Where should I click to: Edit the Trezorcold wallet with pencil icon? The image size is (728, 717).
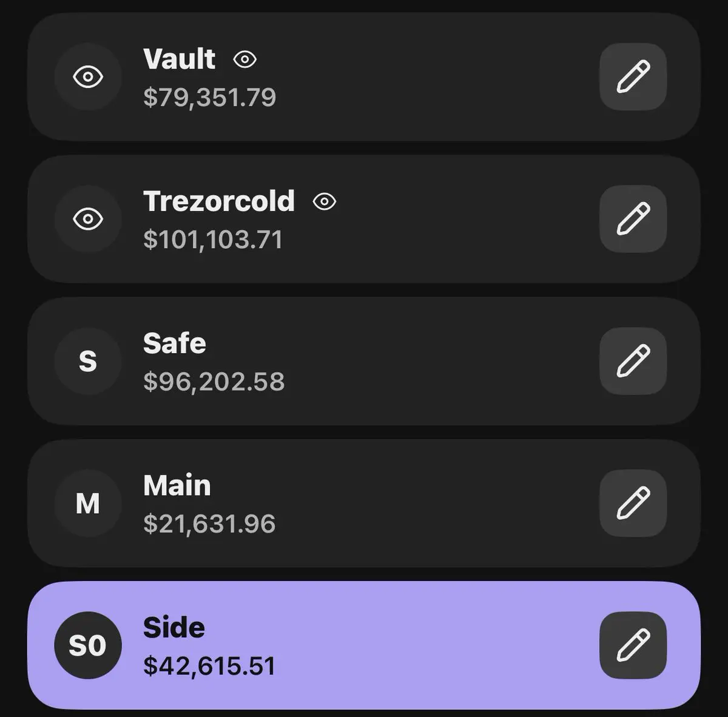tap(633, 218)
